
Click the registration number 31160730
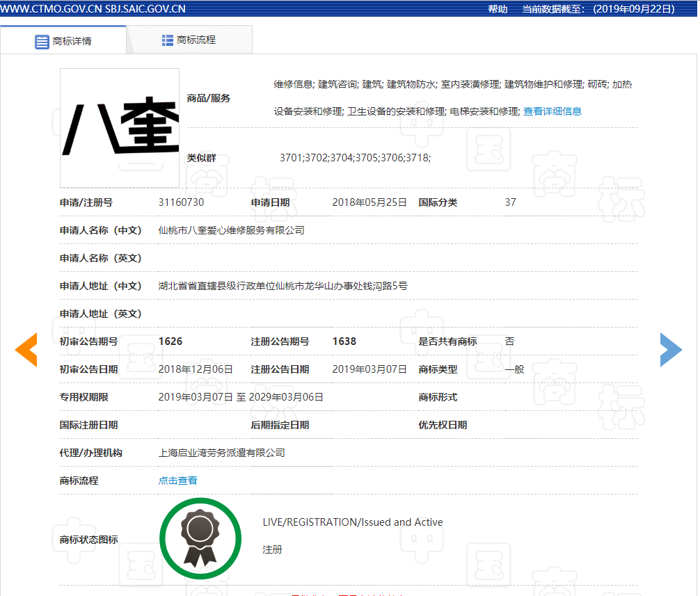pyautogui.click(x=181, y=202)
